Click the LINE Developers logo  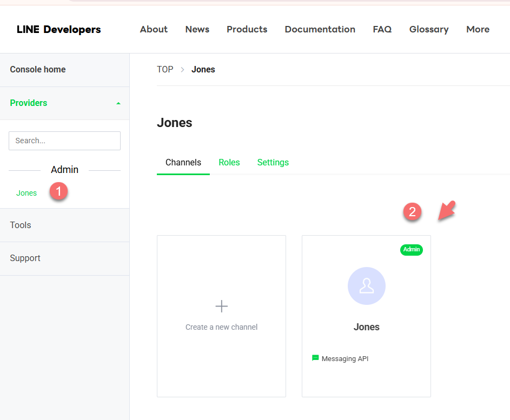coord(59,29)
